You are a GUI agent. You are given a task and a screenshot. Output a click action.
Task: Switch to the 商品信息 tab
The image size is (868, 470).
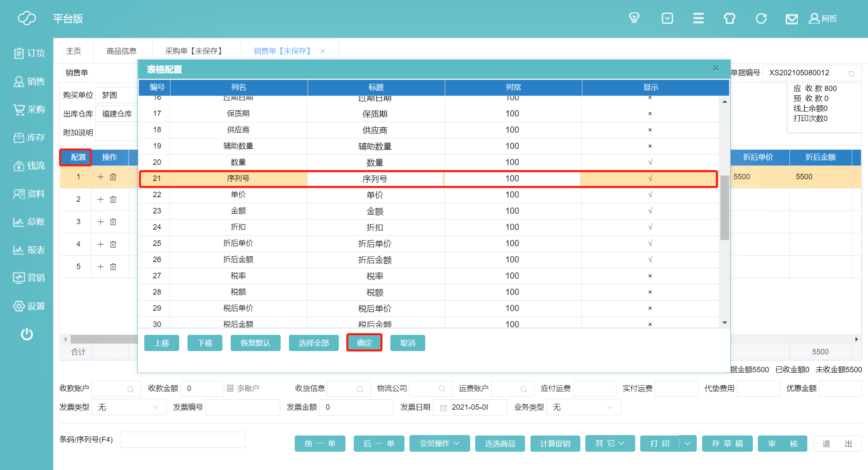point(121,51)
